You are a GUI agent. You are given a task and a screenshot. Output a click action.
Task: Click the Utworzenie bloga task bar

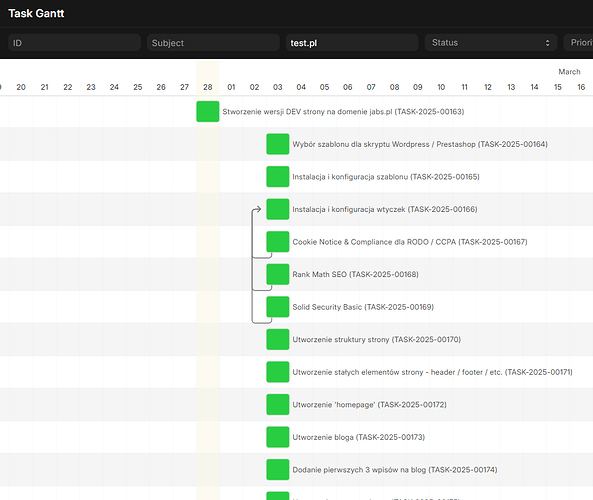pyautogui.click(x=278, y=437)
